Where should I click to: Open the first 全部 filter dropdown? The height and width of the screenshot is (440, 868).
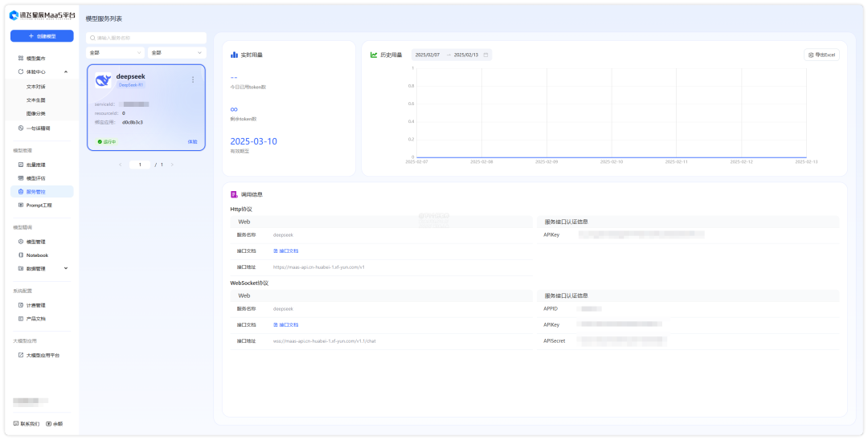pos(116,53)
